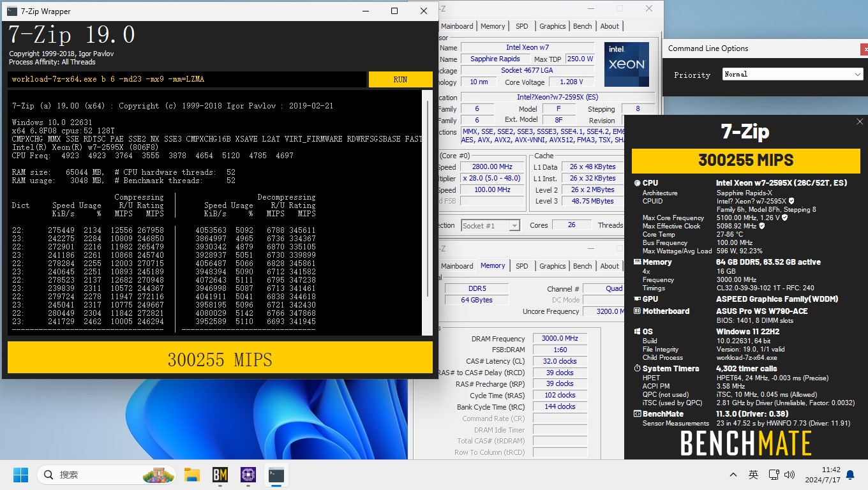Open the Windows Start menu
The image size is (868, 490).
point(21,475)
